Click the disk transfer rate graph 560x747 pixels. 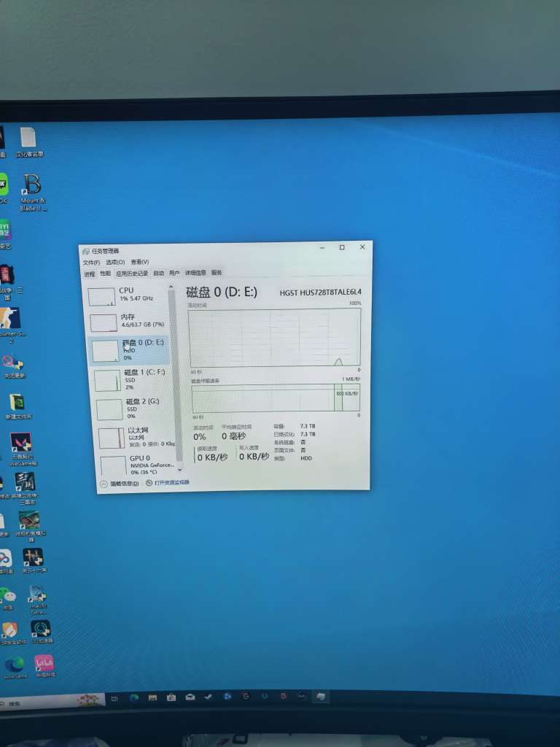tap(276, 398)
